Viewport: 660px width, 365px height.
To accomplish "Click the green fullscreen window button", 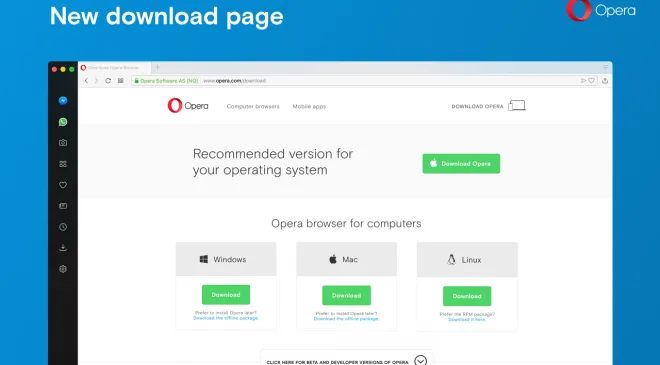I will (x=72, y=69).
